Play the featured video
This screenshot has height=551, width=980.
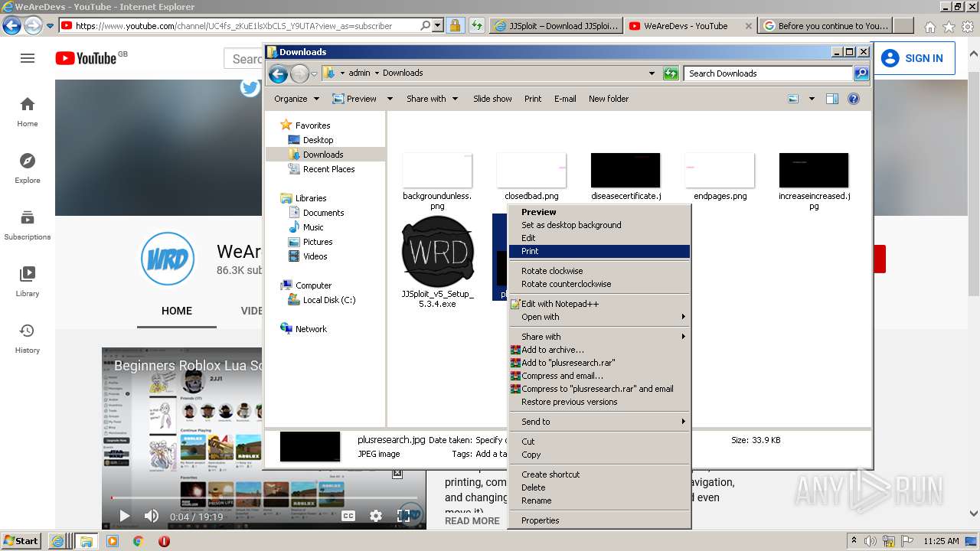pos(124,516)
